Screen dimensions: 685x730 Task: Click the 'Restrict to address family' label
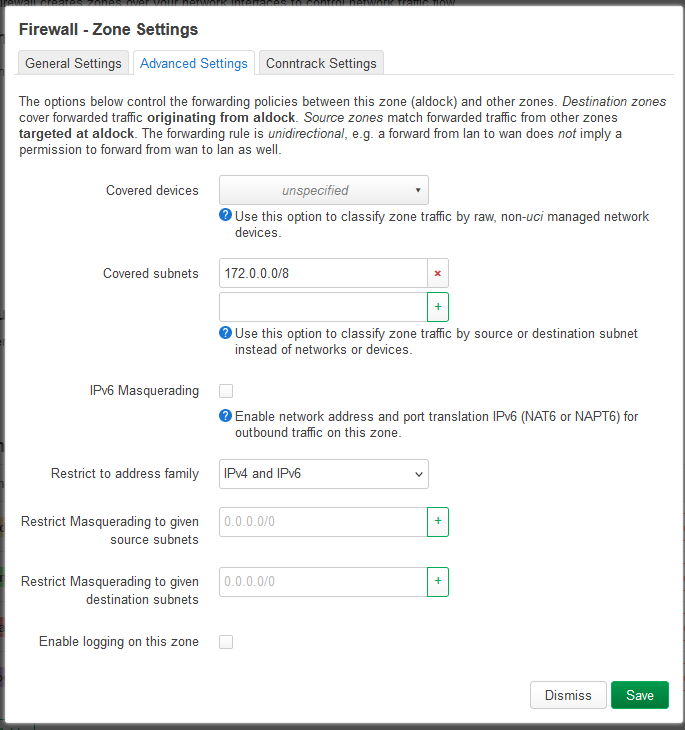[x=125, y=473]
